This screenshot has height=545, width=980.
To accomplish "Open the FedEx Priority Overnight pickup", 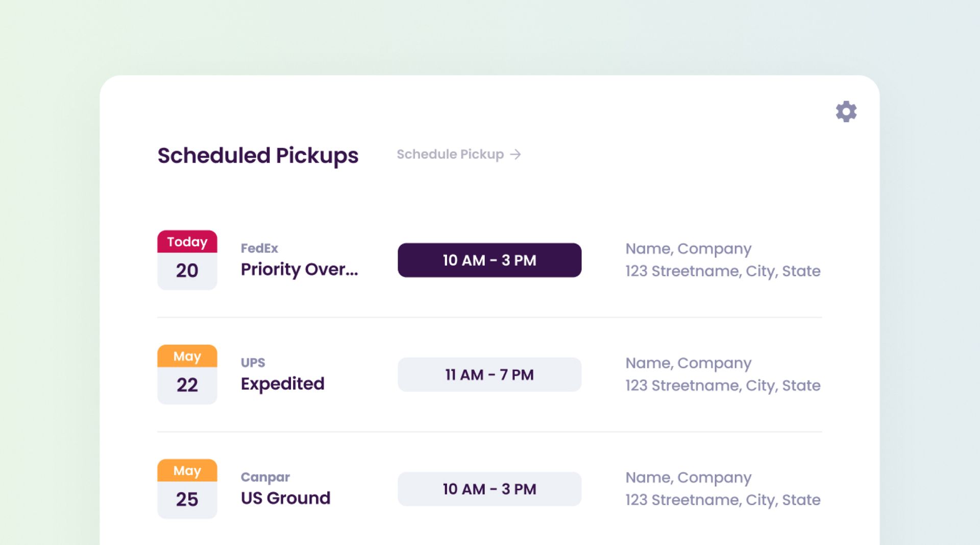I will point(299,269).
